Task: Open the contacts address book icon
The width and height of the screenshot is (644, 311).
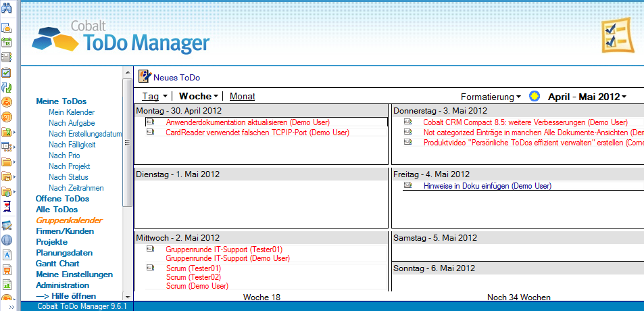Action: pos(7,57)
